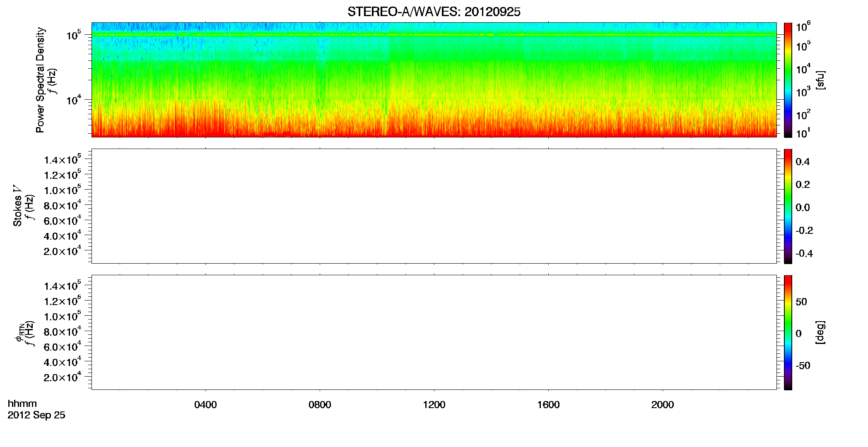The width and height of the screenshot is (868, 447).
Task: Select the 1.0×10^5 tick of Stokes V panel
Action: [x=63, y=190]
